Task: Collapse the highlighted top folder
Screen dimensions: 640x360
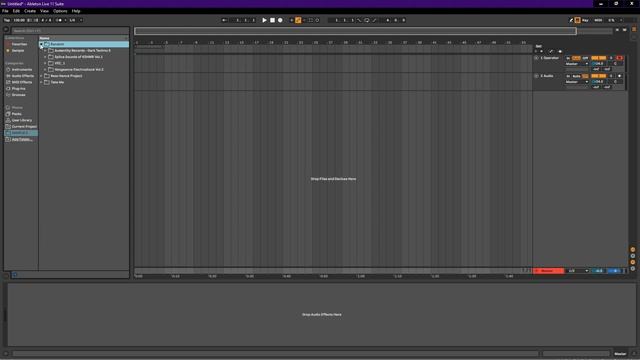Action: point(41,44)
